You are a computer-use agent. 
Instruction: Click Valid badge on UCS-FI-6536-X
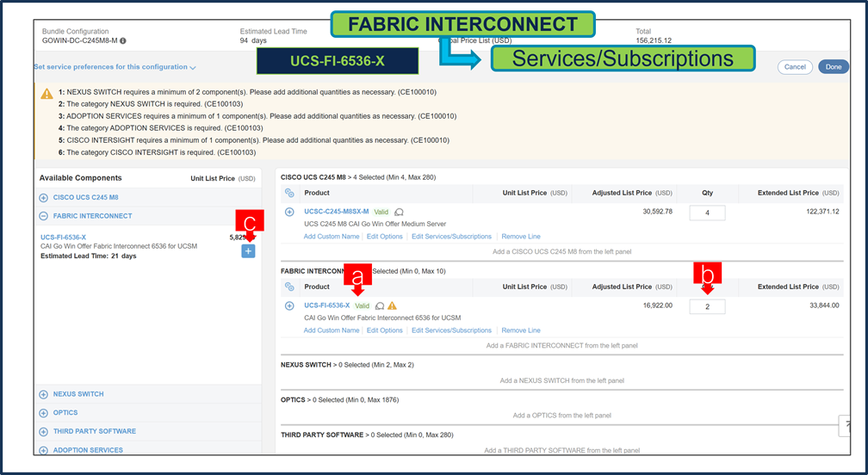[x=362, y=305]
